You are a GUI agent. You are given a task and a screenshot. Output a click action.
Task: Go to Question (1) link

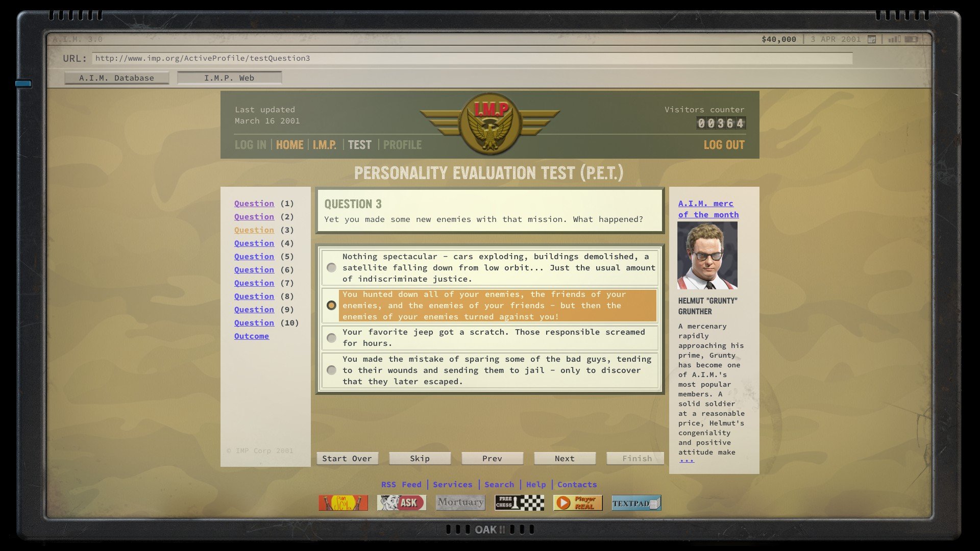click(254, 204)
